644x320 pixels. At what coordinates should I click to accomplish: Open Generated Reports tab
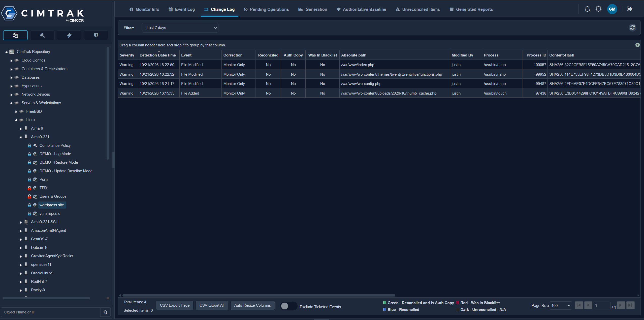[x=471, y=9]
